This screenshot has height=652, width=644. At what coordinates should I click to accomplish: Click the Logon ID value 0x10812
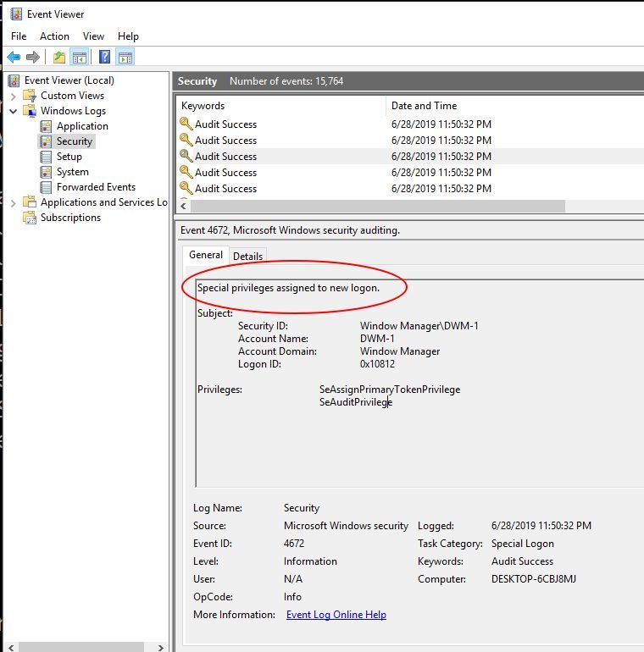click(x=377, y=364)
